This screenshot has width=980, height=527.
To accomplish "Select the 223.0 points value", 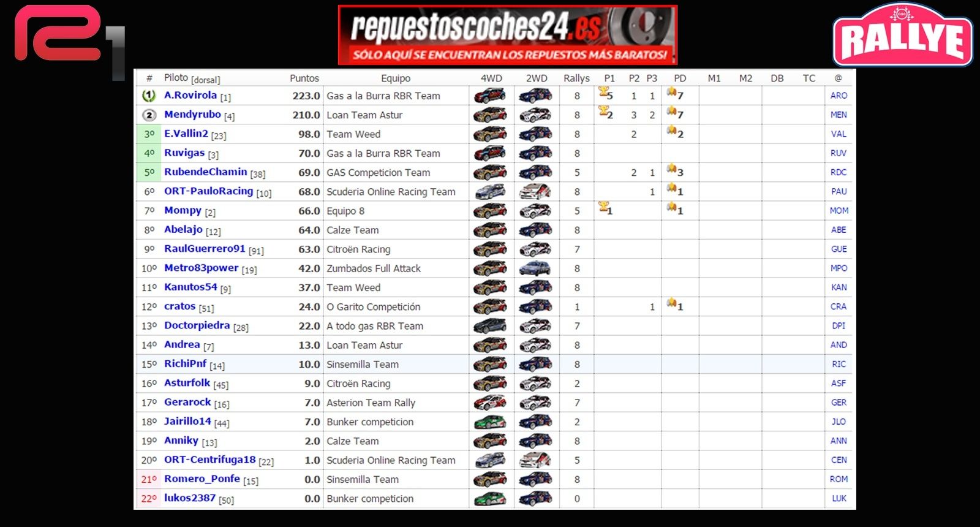I will [x=306, y=96].
